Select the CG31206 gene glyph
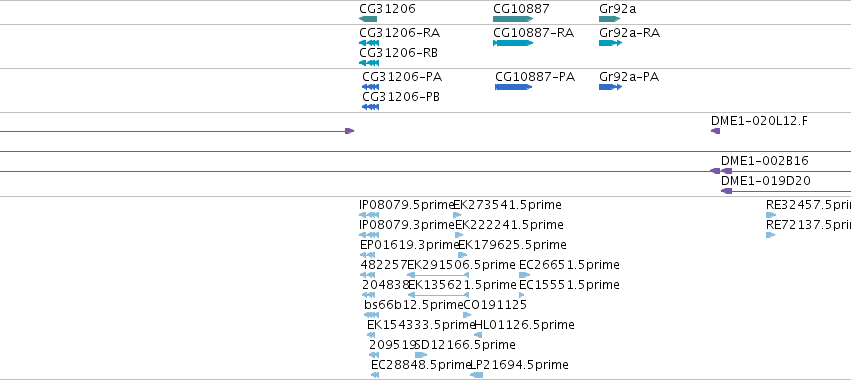Viewport: 851px width, 380px height. click(x=368, y=19)
